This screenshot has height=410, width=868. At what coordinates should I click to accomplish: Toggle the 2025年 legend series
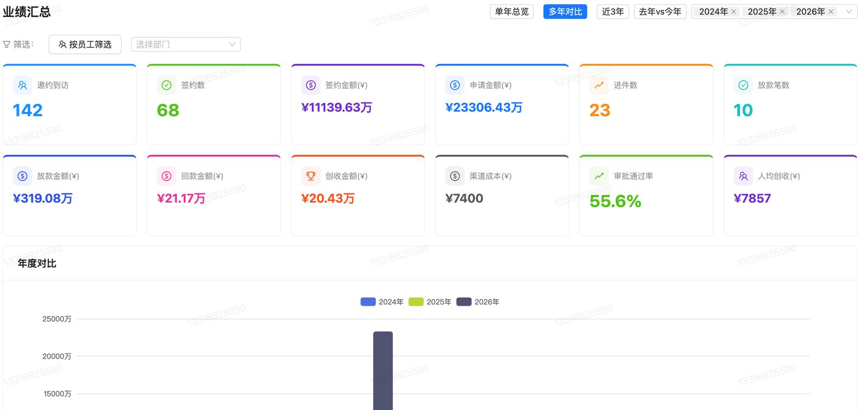(x=430, y=302)
